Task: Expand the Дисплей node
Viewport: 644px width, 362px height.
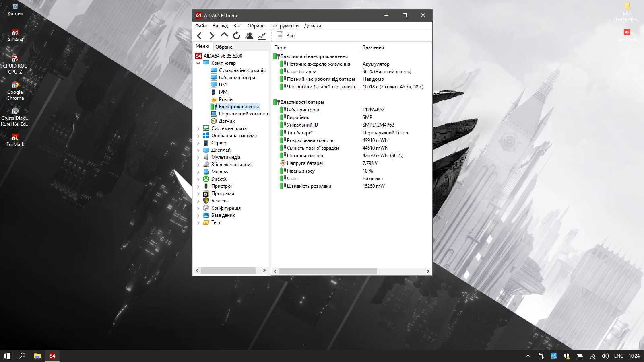Action: (198, 150)
